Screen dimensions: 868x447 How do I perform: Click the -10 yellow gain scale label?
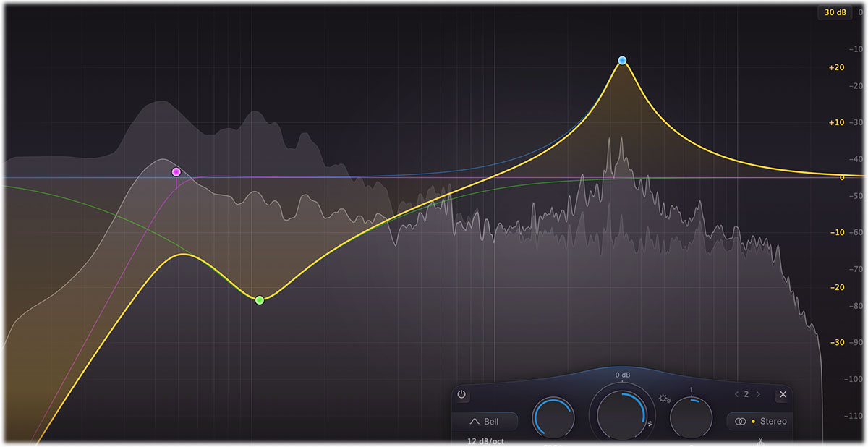(x=837, y=232)
